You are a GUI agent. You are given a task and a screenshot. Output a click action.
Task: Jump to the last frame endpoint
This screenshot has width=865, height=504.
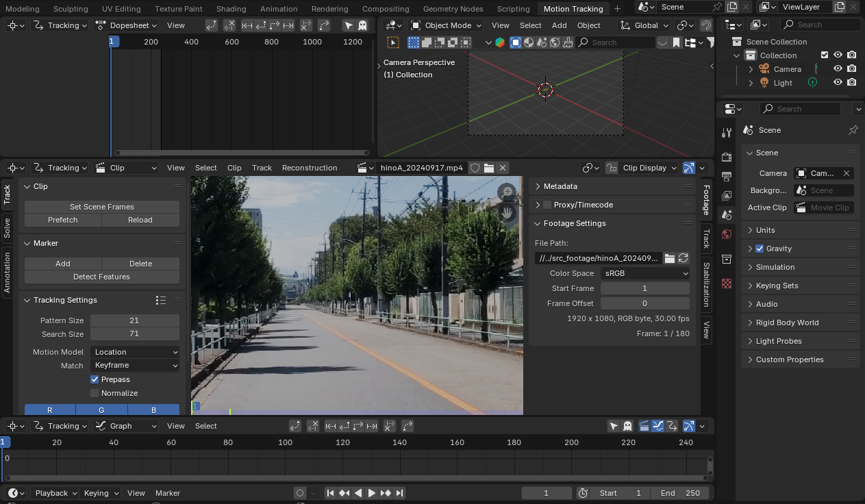pyautogui.click(x=400, y=493)
